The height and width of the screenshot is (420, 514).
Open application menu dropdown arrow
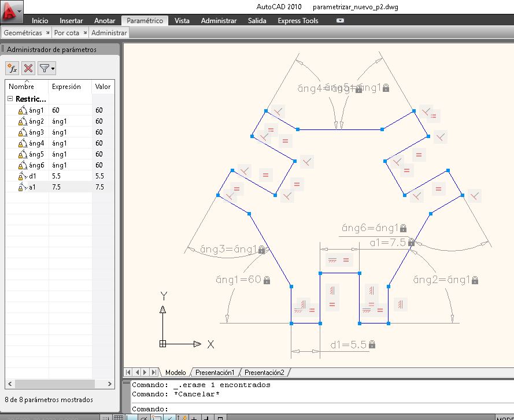19,11
